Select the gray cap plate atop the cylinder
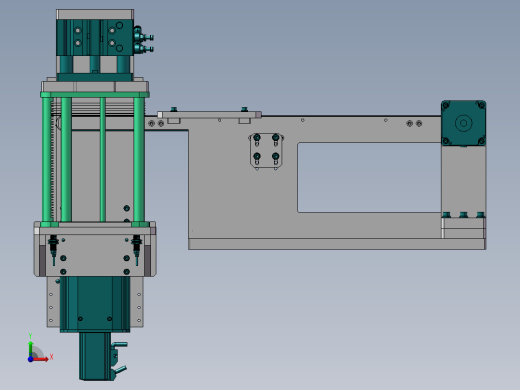This screenshot has width=520, height=390. tap(95, 14)
